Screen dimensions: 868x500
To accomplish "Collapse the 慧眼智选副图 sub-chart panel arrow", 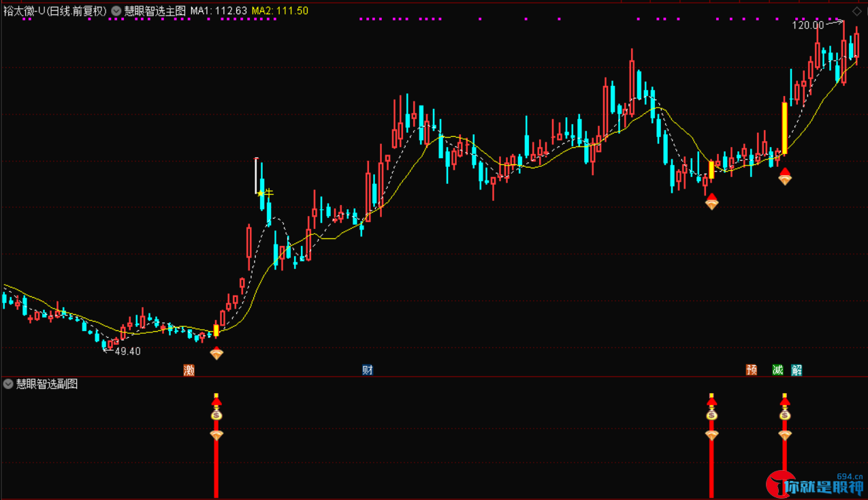I will click(8, 384).
